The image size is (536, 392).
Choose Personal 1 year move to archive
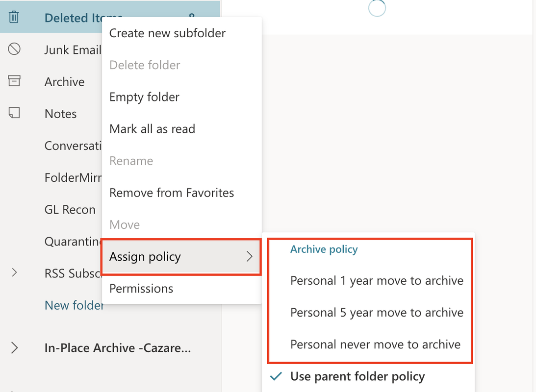click(x=376, y=281)
